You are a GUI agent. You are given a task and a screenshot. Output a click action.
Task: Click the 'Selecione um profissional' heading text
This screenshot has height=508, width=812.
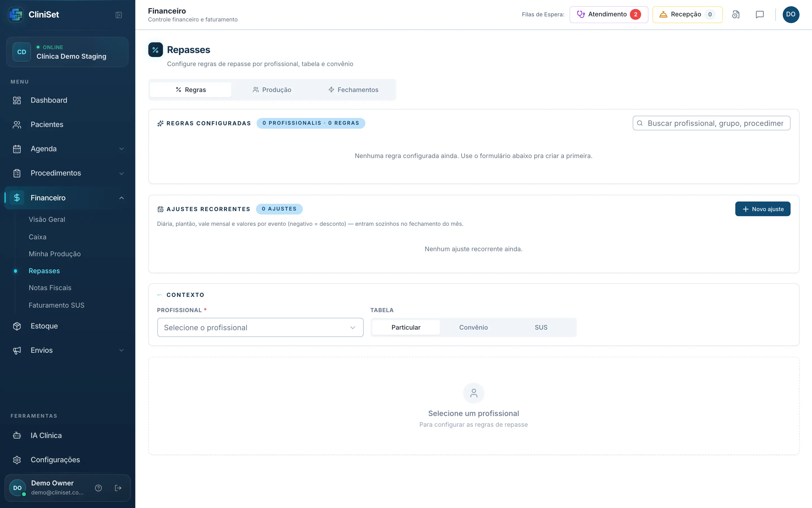coord(473,413)
